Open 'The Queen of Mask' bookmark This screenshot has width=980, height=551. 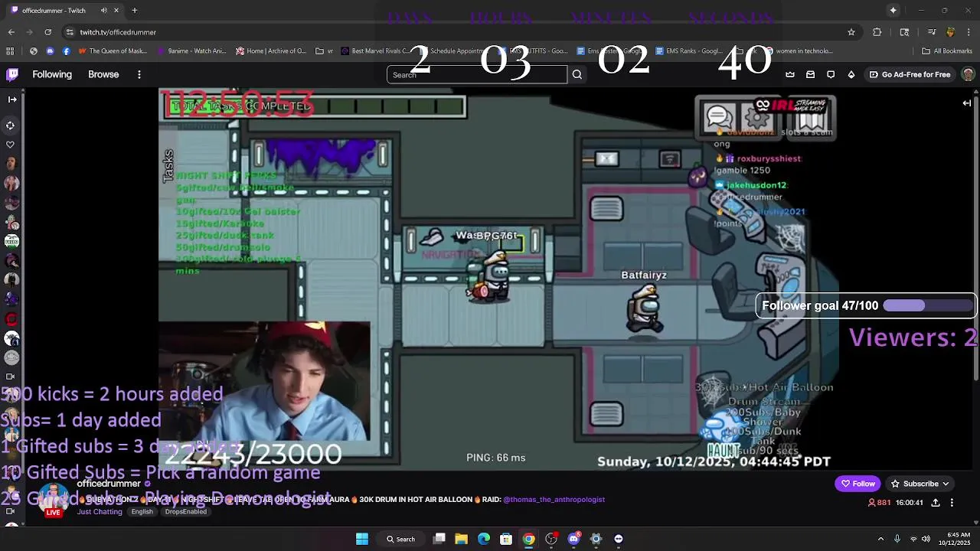[113, 51]
